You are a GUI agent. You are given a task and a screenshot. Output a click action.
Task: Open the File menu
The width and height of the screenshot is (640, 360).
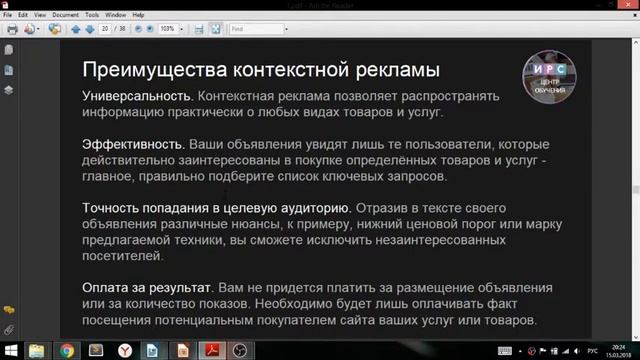pos(7,15)
